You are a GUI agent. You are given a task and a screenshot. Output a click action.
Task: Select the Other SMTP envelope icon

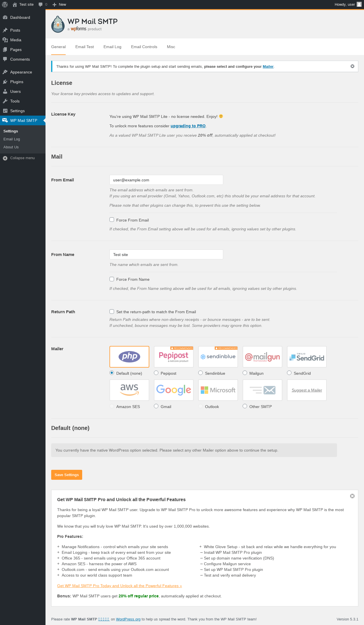[262, 390]
